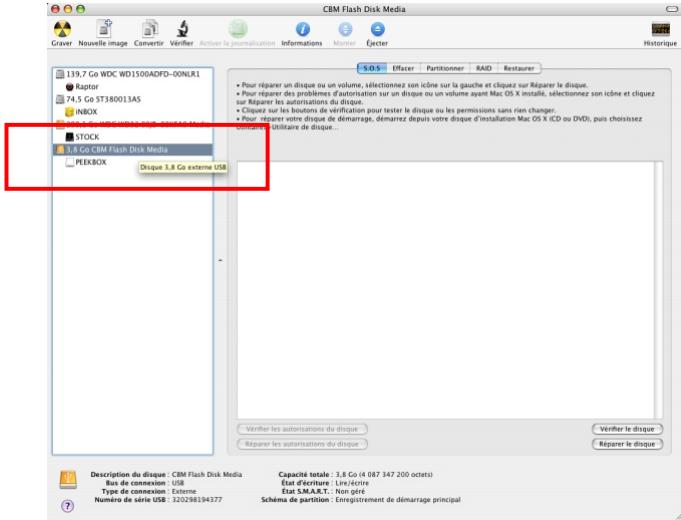
Task: Click Enregistrement de démarrage principal value
Action: pos(398,500)
